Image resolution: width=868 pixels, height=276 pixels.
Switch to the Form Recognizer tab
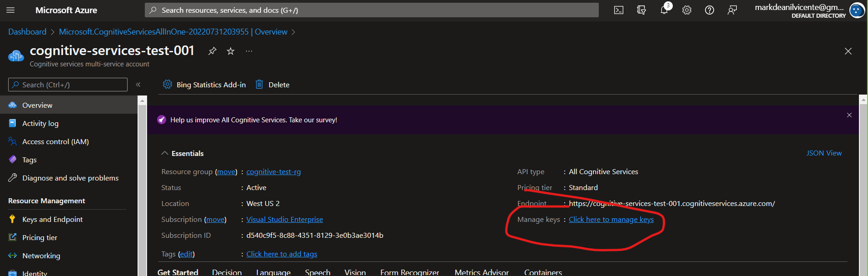[x=409, y=272]
